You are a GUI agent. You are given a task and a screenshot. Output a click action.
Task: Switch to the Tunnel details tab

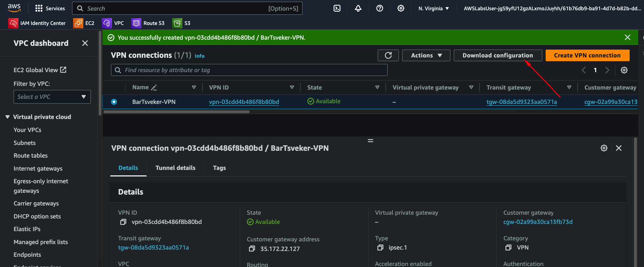pos(175,168)
